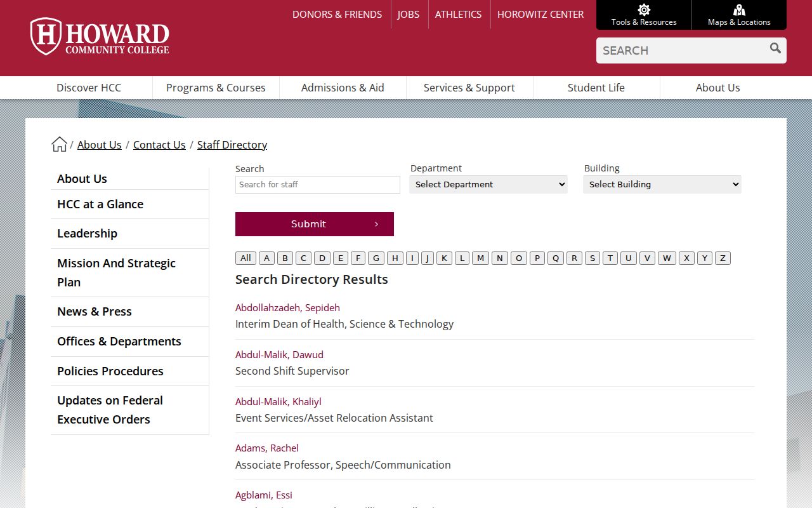
Task: Filter directory by letter B
Action: coord(285,258)
